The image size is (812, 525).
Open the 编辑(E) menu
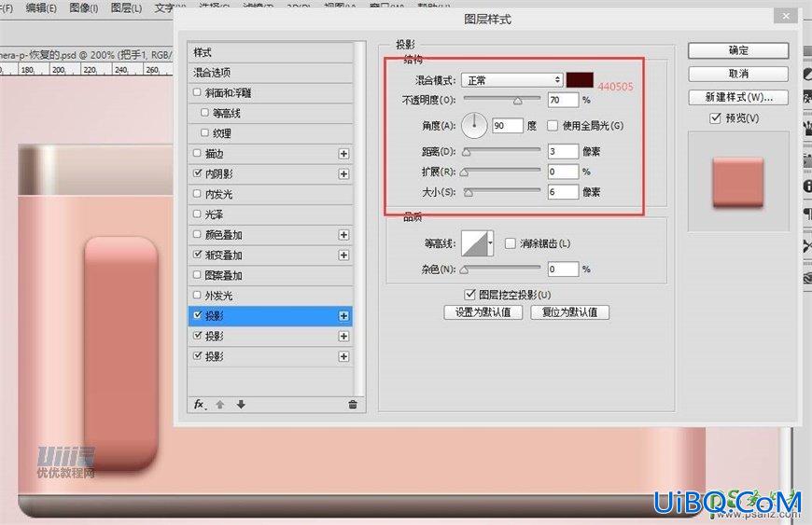click(x=41, y=7)
